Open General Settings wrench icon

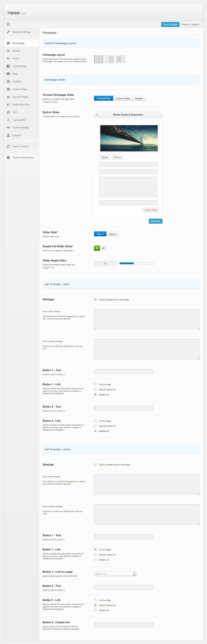tap(8, 32)
